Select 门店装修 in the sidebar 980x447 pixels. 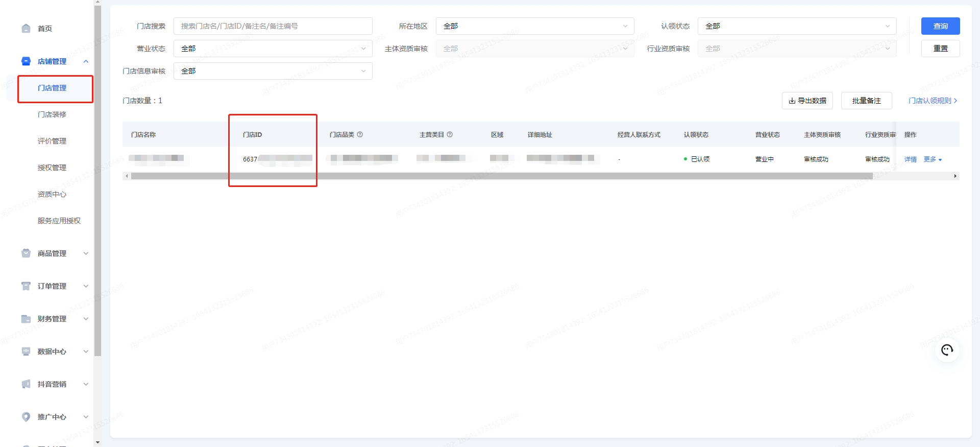pos(52,114)
